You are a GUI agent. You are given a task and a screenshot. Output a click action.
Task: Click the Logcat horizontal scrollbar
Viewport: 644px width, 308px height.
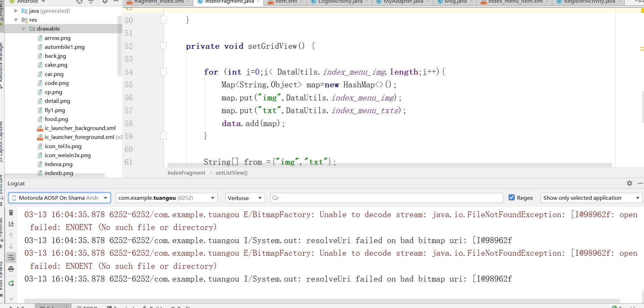coord(322,301)
